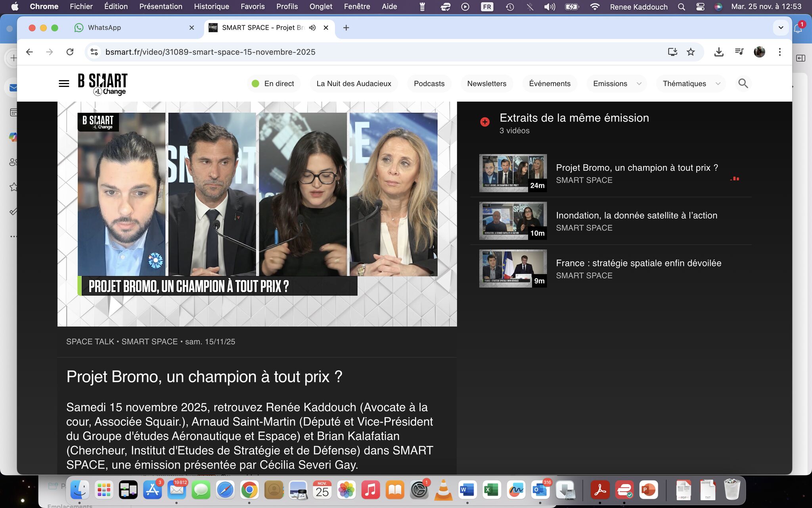The height and width of the screenshot is (508, 812).
Task: Expand the Emissions dropdown
Action: tap(617, 84)
